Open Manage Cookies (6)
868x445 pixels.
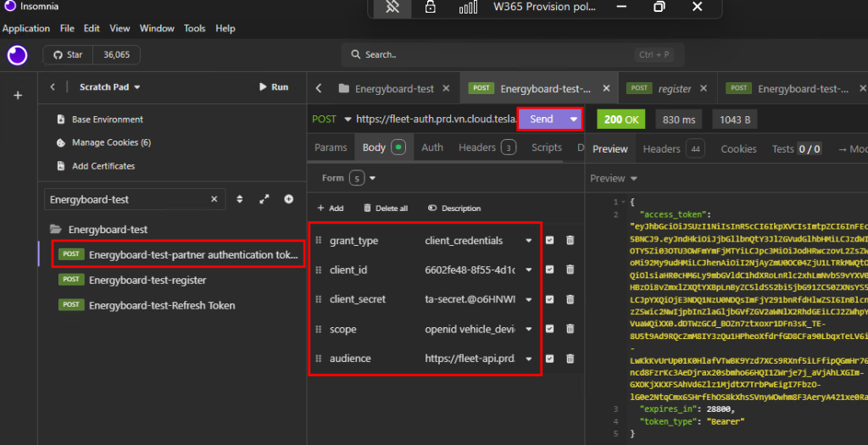104,142
